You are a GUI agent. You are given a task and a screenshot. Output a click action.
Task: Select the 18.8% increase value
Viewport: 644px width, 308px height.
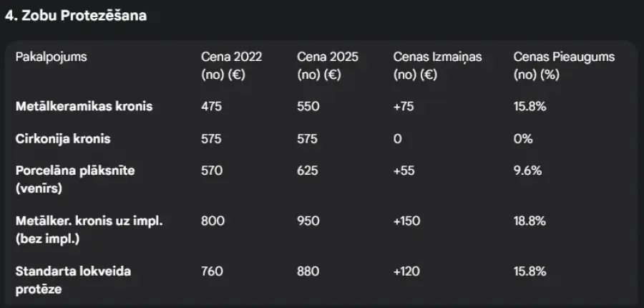(530, 221)
